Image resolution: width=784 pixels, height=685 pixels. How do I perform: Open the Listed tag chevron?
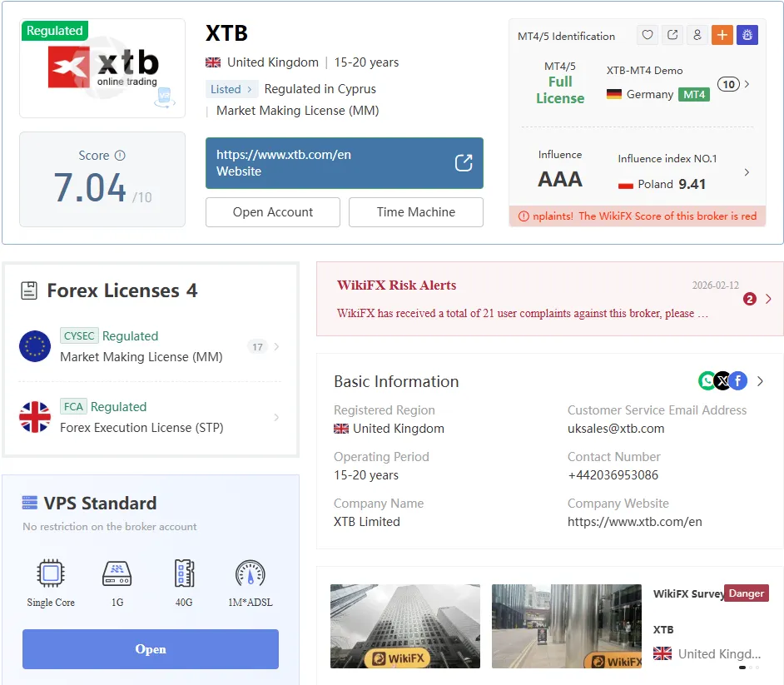(250, 90)
